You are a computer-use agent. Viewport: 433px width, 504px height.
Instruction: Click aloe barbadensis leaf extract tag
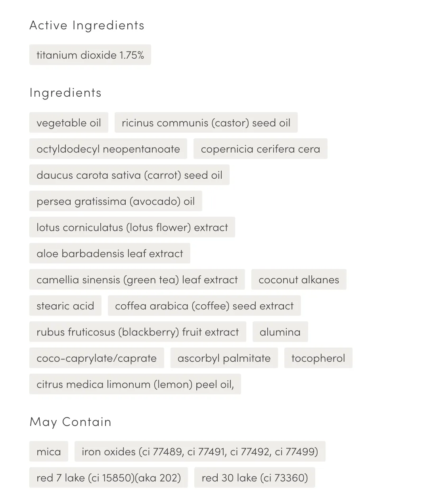click(110, 253)
